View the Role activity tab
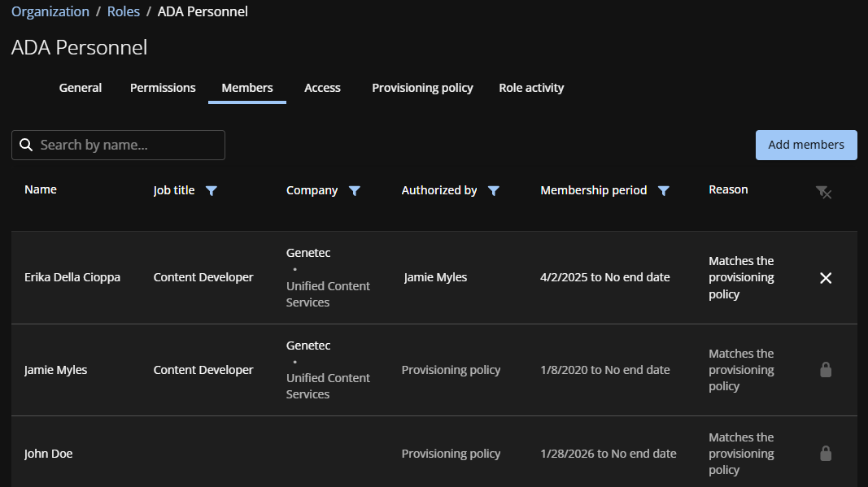 [x=531, y=88]
